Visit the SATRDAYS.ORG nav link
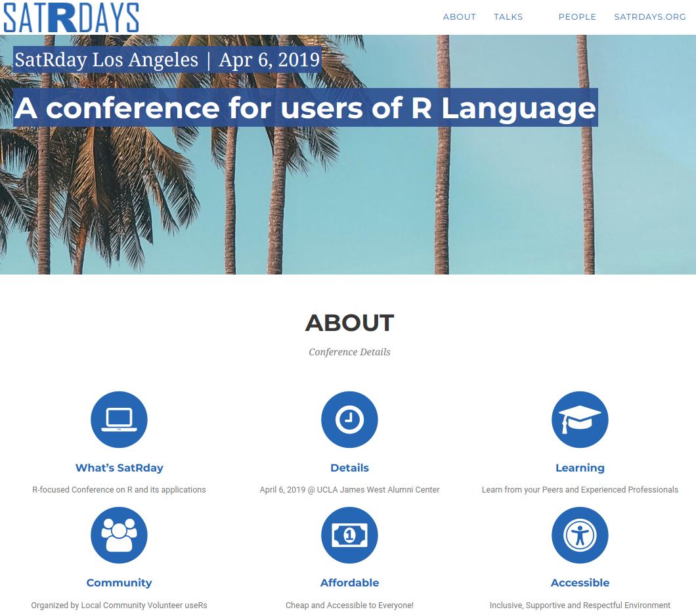 click(650, 17)
